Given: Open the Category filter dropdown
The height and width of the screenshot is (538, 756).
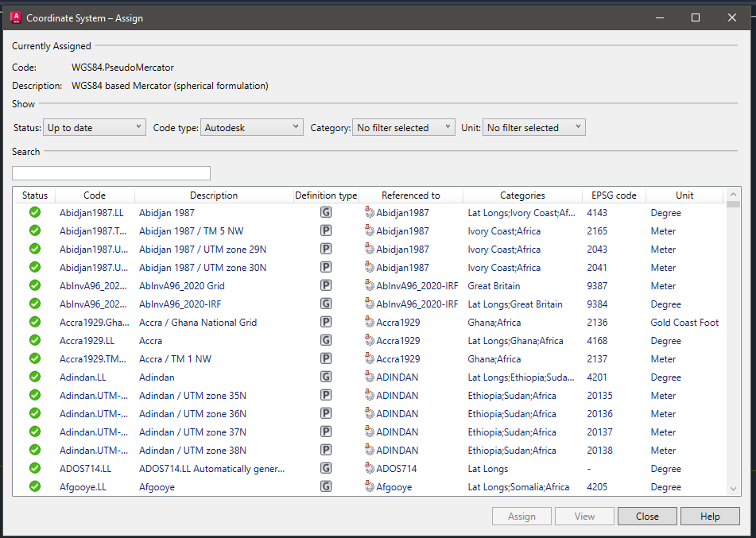Looking at the screenshot, I should click(x=404, y=127).
